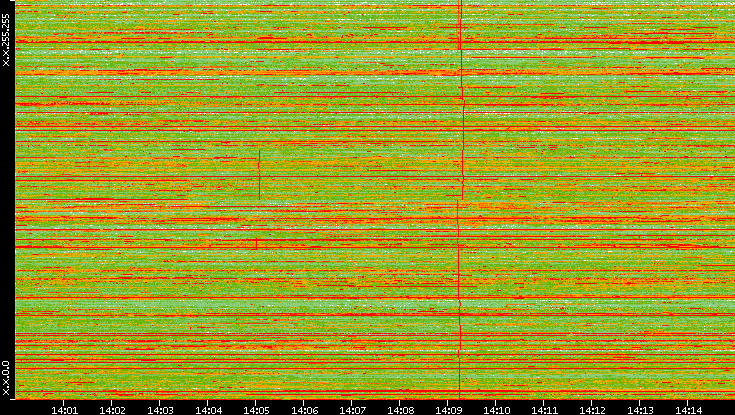Image resolution: width=735 pixels, height=415 pixels.
Task: Click the x.x.255.255 address axis label
Action: pos(6,40)
